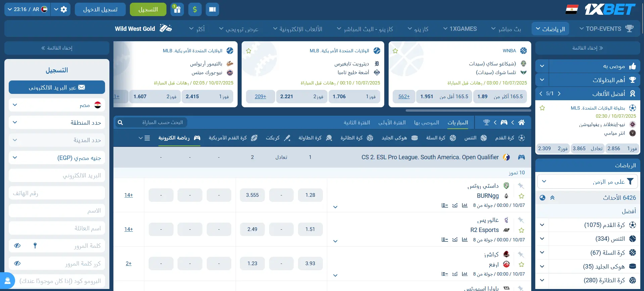This screenshot has width=644, height=291.
Task: Click تسجيل الدخول login button
Action: coord(100,9)
